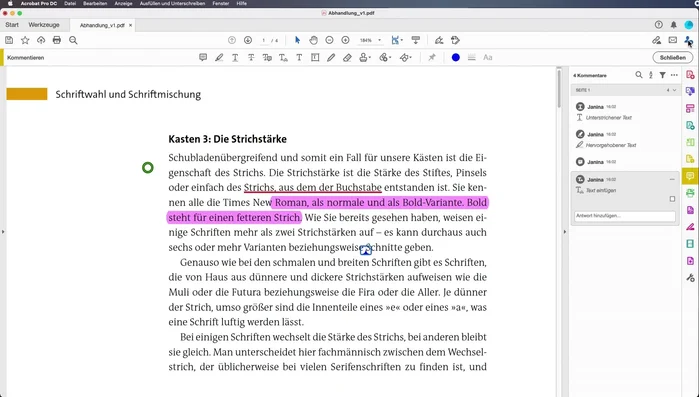Open the user account avatar

[x=689, y=25]
